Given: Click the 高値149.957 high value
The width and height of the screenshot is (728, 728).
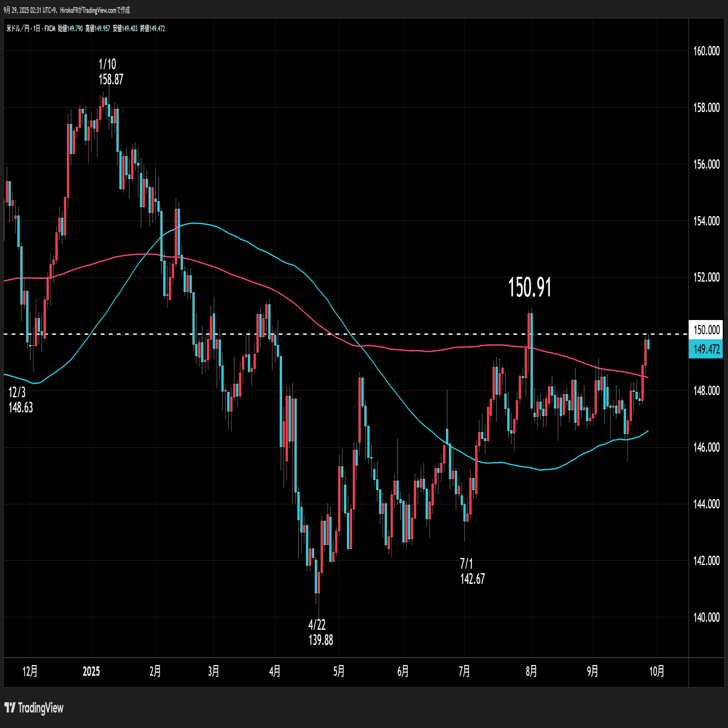Looking at the screenshot, I should (97, 29).
